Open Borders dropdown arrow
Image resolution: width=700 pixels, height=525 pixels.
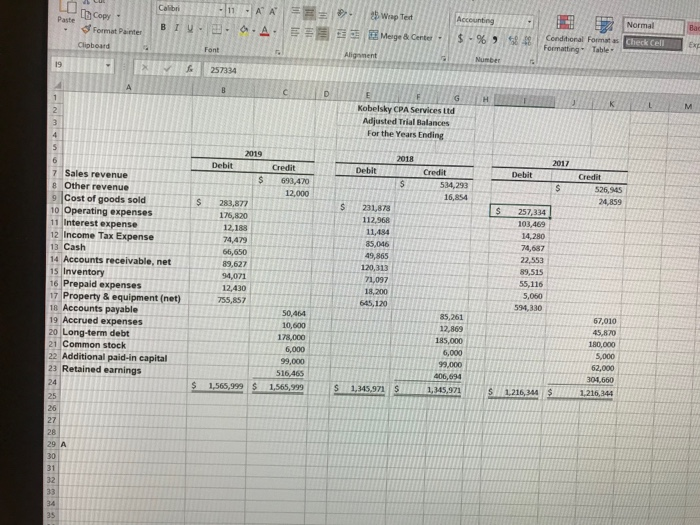[228, 30]
